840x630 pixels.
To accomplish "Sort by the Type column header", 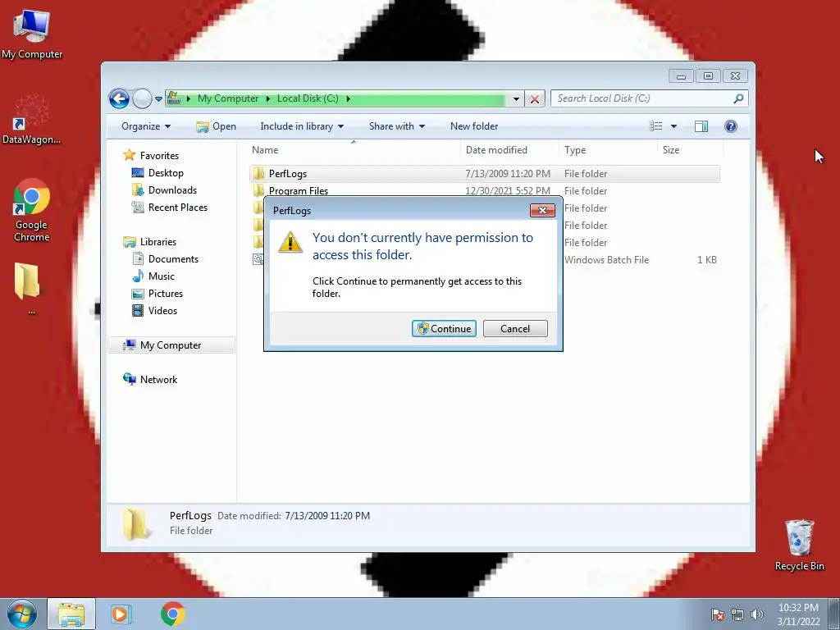I will (x=608, y=150).
